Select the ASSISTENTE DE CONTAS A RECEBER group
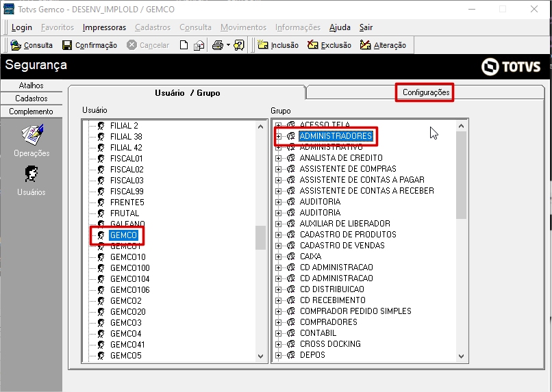This screenshot has height=392, width=552. point(366,191)
